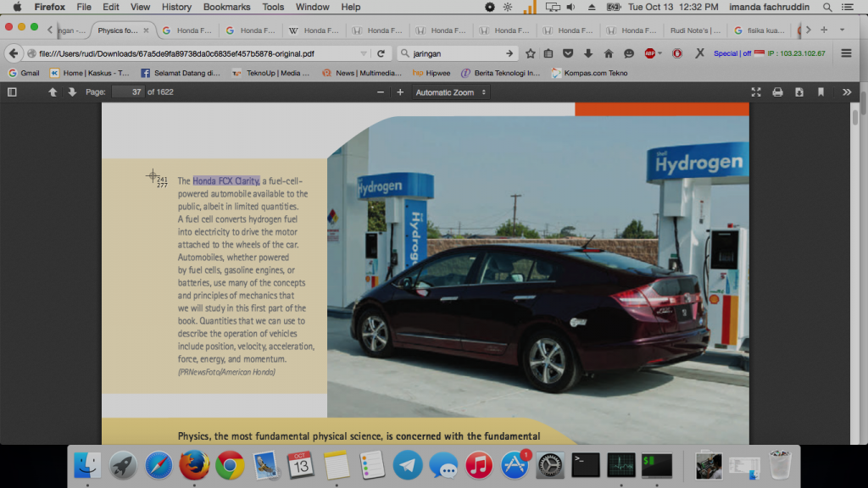Open the Berita Teknologi In... bookmark
This screenshot has width=868, height=488.
pyautogui.click(x=500, y=73)
